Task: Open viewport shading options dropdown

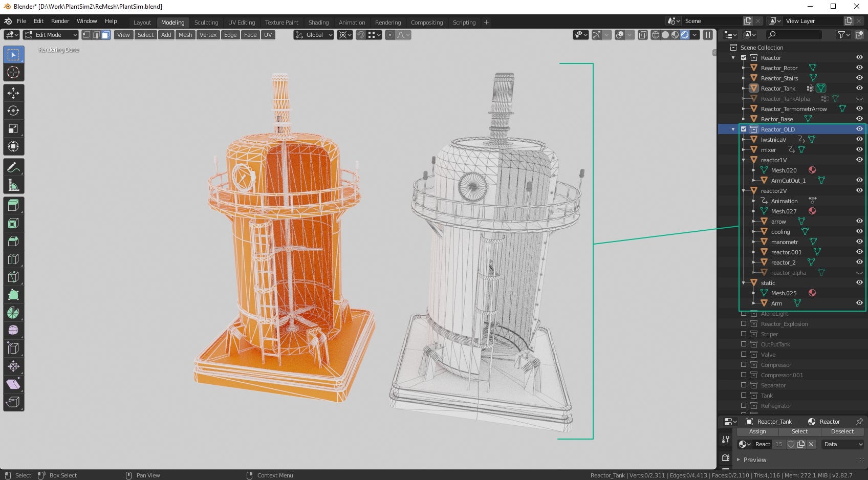Action: [695, 35]
